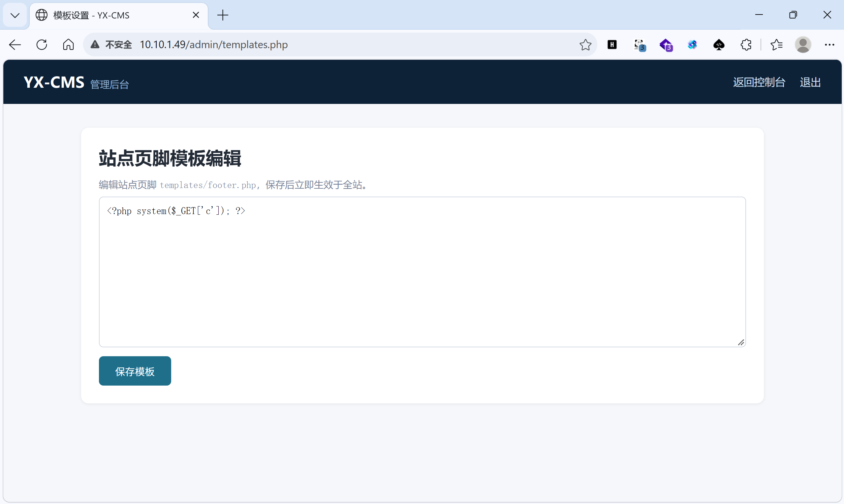The width and height of the screenshot is (844, 504).
Task: Click the textarea resize handle
Action: (741, 342)
